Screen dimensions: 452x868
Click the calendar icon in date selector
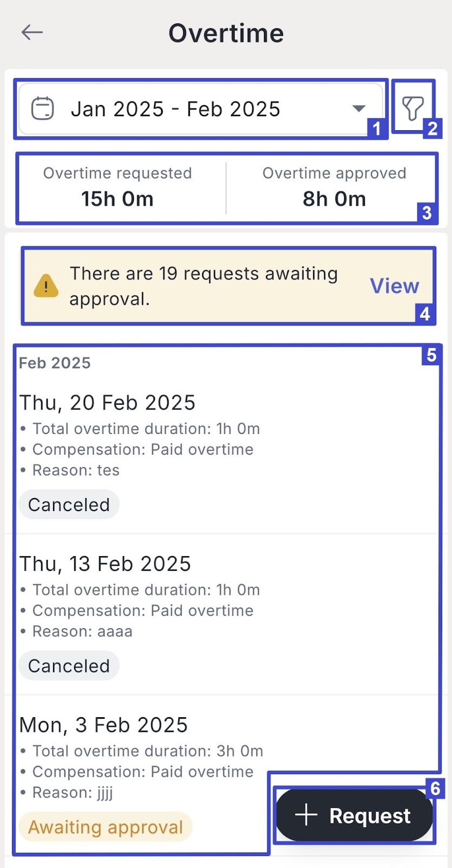click(x=42, y=108)
